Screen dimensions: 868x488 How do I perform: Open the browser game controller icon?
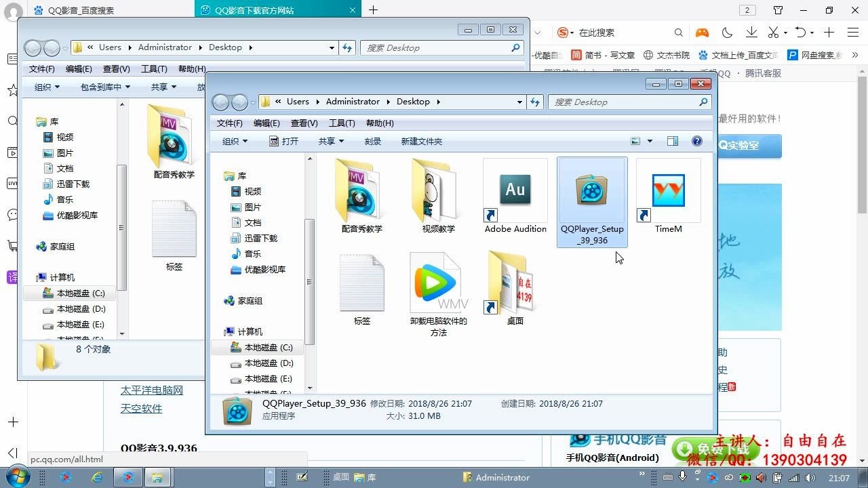pyautogui.click(x=701, y=33)
